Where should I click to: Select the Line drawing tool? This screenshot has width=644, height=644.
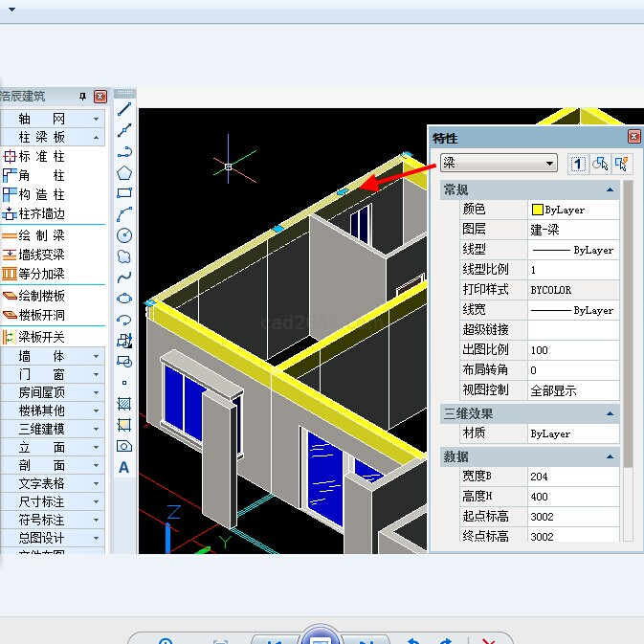pyautogui.click(x=124, y=109)
